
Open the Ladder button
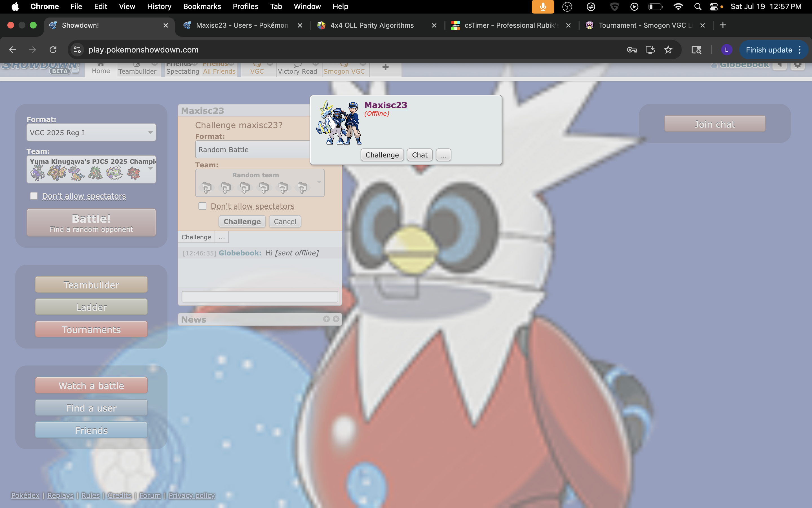91,307
